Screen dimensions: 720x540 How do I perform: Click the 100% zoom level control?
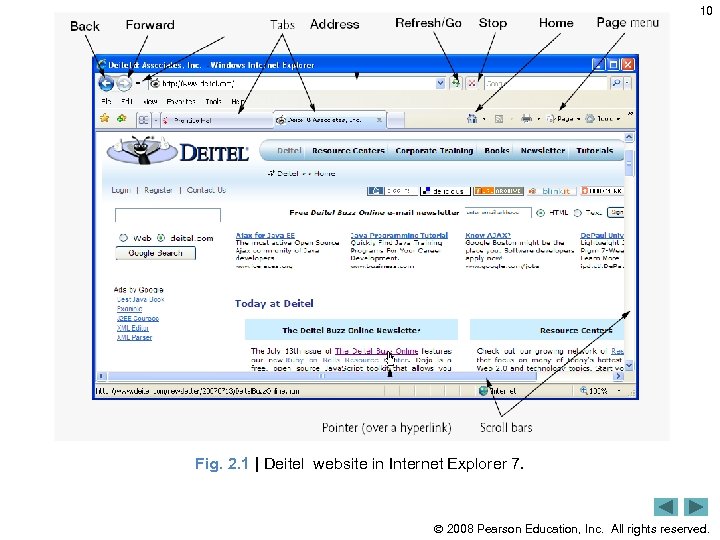click(601, 391)
